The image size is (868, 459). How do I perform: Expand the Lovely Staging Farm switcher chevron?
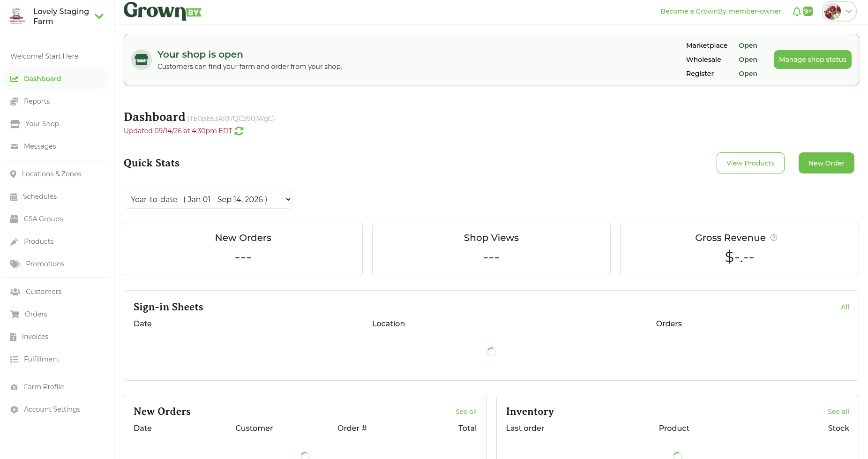pos(99,16)
